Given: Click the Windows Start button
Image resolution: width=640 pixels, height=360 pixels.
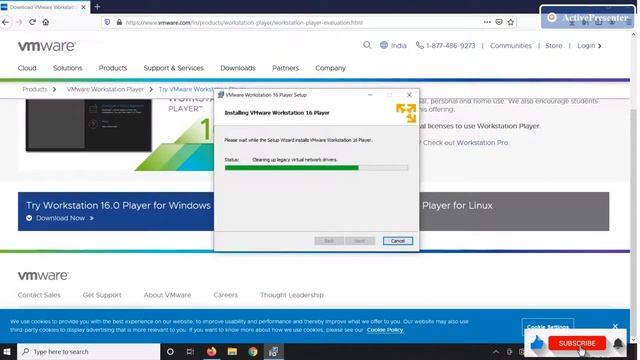Looking at the screenshot, I should click(7, 351).
